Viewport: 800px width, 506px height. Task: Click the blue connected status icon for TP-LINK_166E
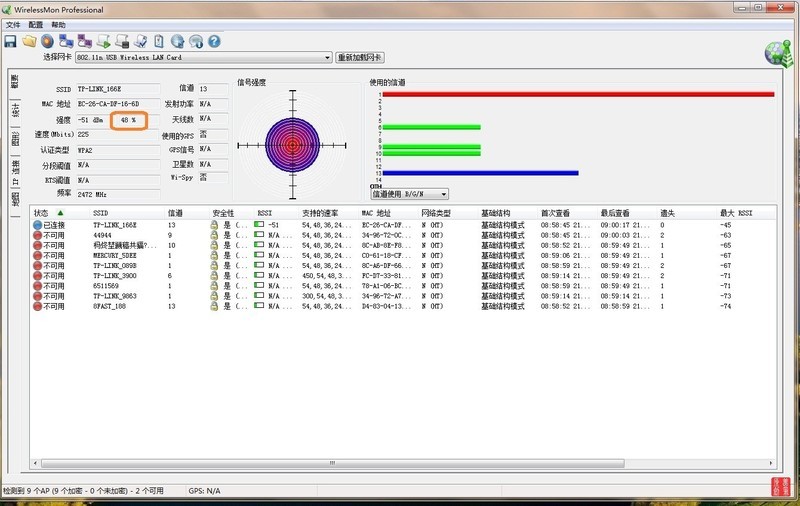[x=37, y=225]
